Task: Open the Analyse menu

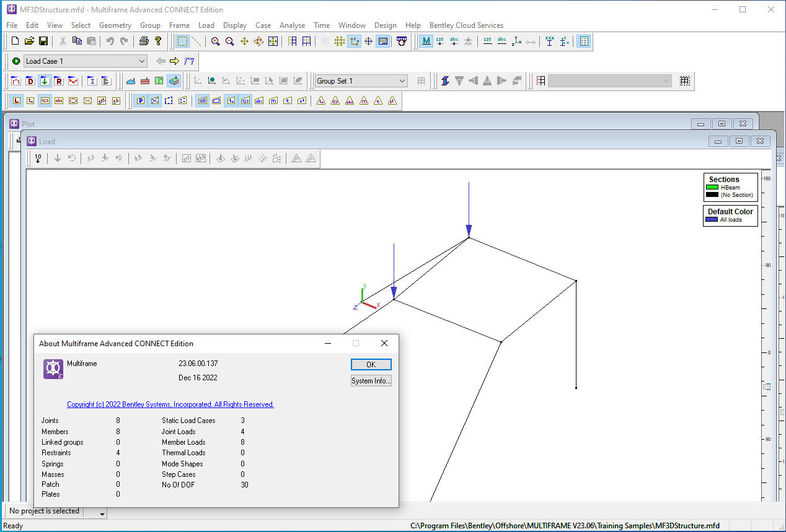Action: click(x=293, y=25)
